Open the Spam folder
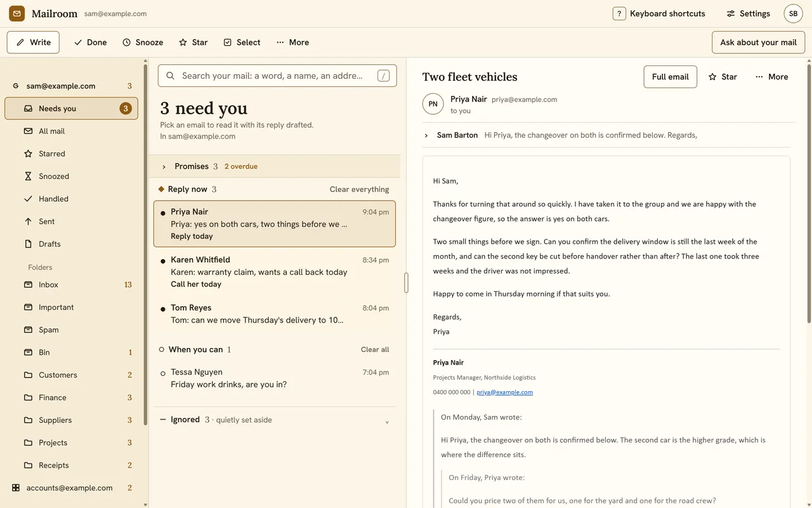The image size is (812, 508). click(71, 330)
